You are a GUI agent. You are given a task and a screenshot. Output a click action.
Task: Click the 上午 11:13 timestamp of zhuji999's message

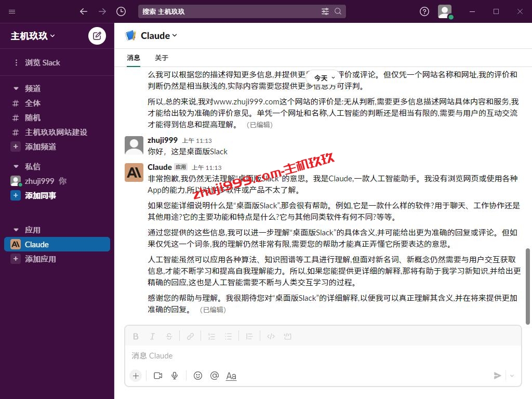[197, 140]
